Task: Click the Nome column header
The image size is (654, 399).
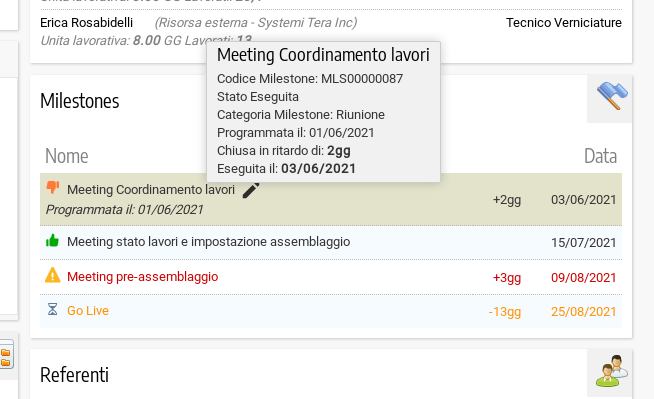Action: [67, 156]
